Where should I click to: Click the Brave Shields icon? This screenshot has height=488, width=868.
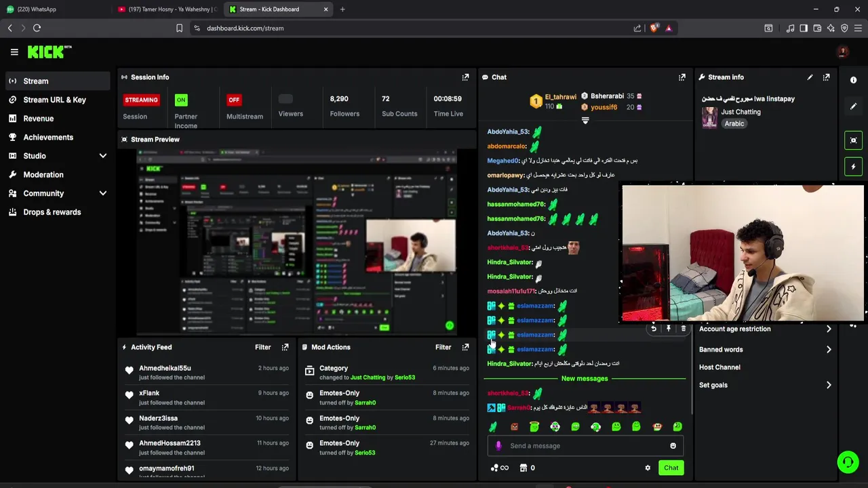tap(654, 28)
